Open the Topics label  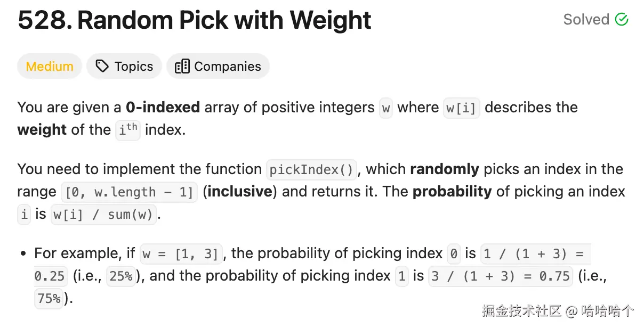pyautogui.click(x=133, y=67)
